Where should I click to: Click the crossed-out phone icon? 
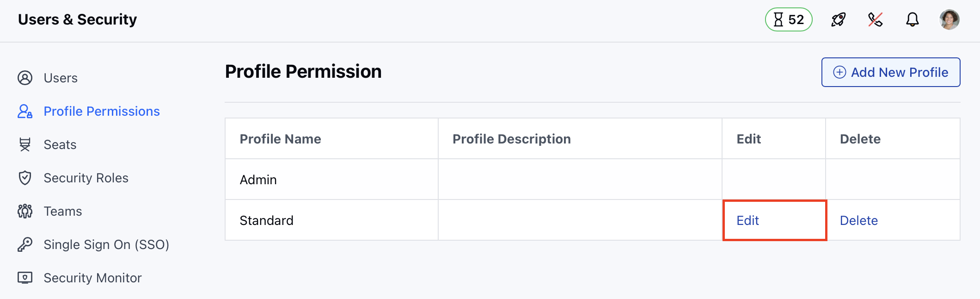pyautogui.click(x=875, y=19)
